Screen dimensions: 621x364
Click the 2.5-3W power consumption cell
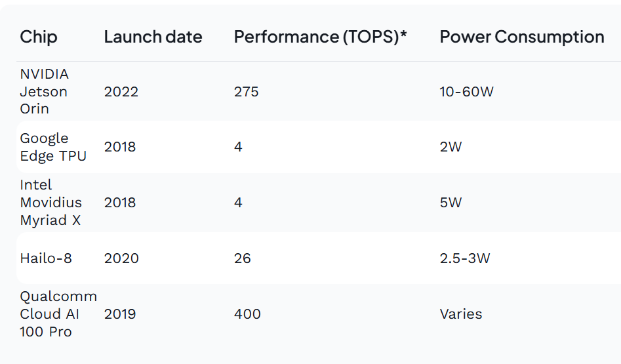pos(465,258)
